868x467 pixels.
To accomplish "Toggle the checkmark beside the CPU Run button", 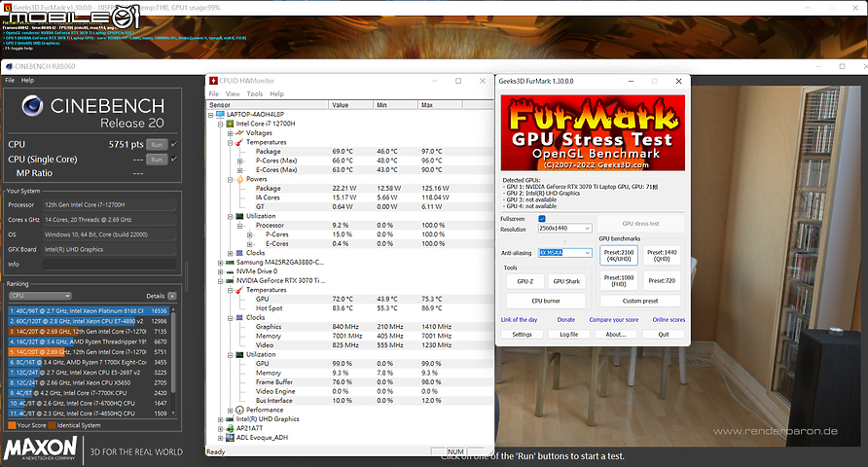I will coord(174,144).
